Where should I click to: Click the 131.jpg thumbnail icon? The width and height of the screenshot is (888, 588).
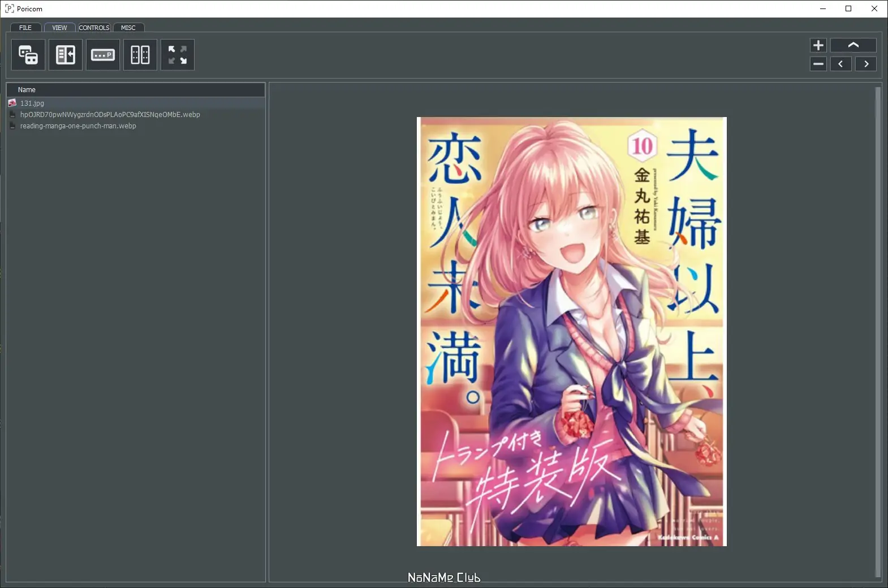12,103
